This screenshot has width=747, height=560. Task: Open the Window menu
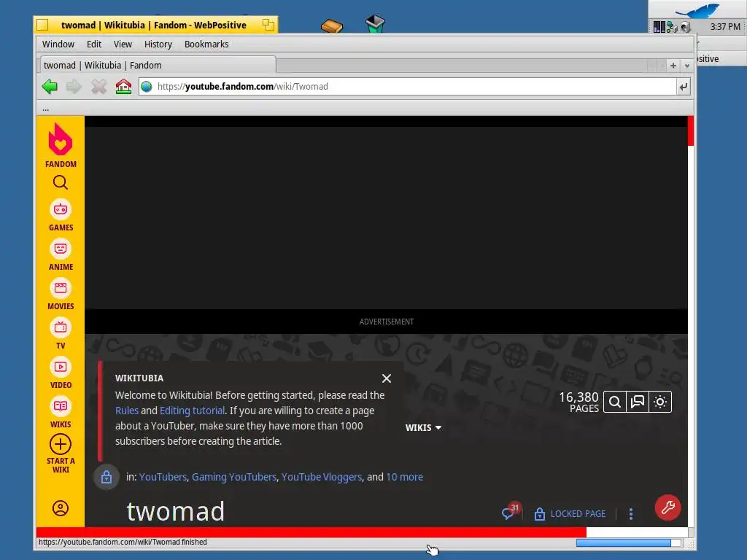tap(58, 44)
